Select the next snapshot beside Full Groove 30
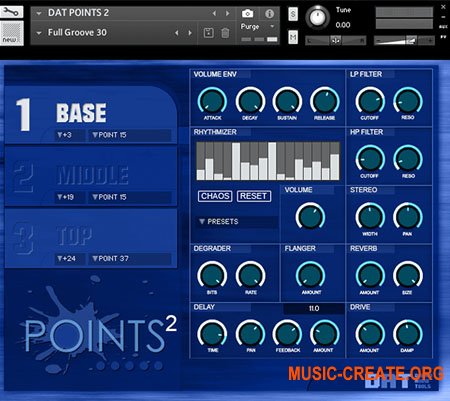The width and height of the screenshot is (450, 401). click(x=190, y=33)
